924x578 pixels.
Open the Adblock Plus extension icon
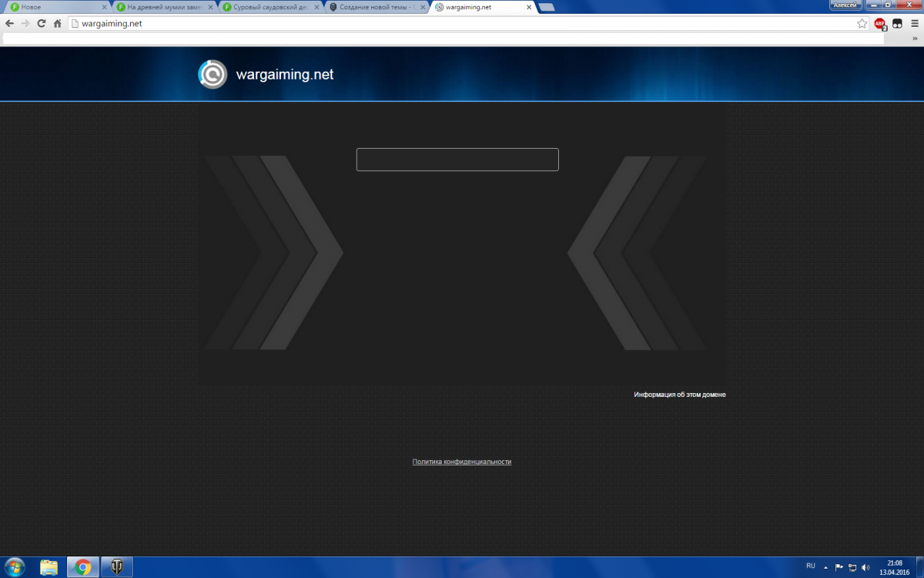tap(880, 24)
